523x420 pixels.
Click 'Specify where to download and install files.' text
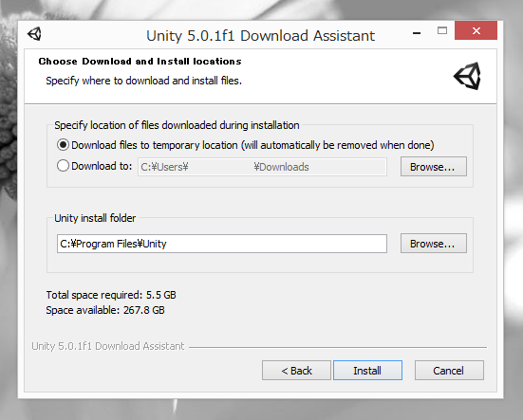143,81
